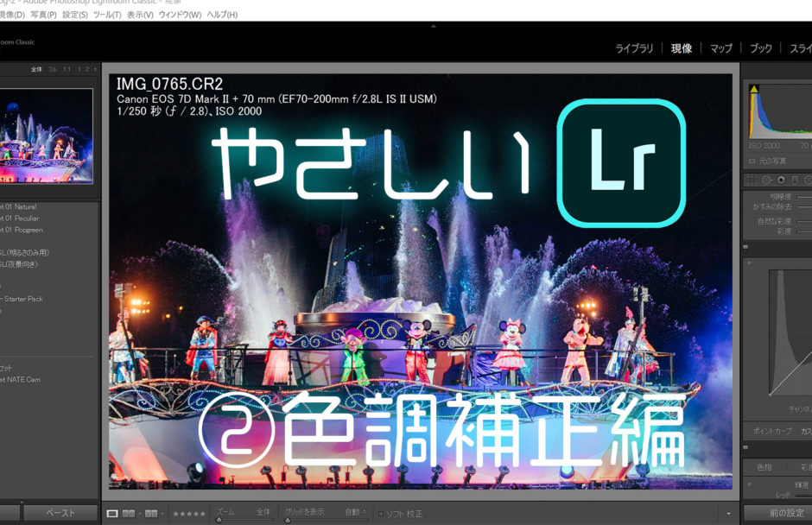Toggle the グリッドを表示 grid display option
Viewport: 812px width, 525px height.
click(304, 510)
